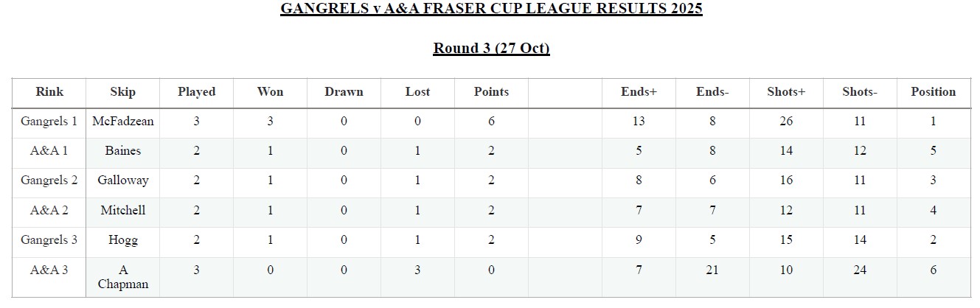
Task: Click A&A 3 Ends- value 21
Action: click(x=712, y=270)
